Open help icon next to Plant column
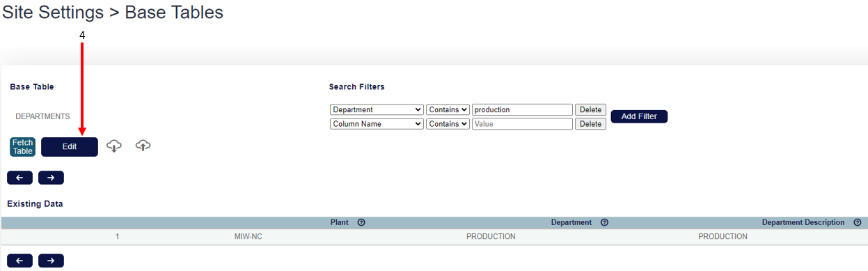The height and width of the screenshot is (271, 868). pos(361,222)
